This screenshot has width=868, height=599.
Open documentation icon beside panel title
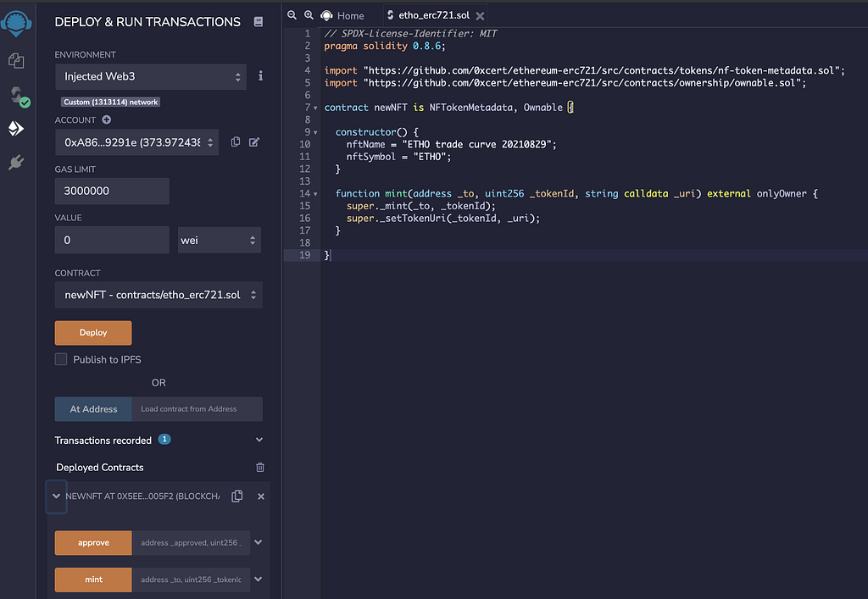(x=259, y=21)
